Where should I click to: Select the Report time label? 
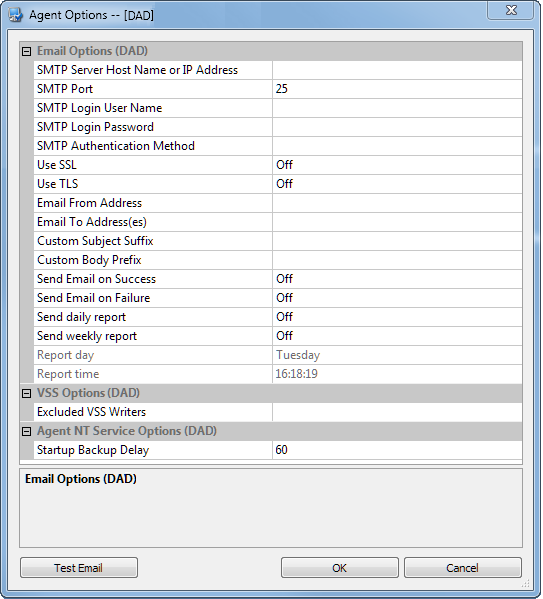pyautogui.click(x=68, y=374)
